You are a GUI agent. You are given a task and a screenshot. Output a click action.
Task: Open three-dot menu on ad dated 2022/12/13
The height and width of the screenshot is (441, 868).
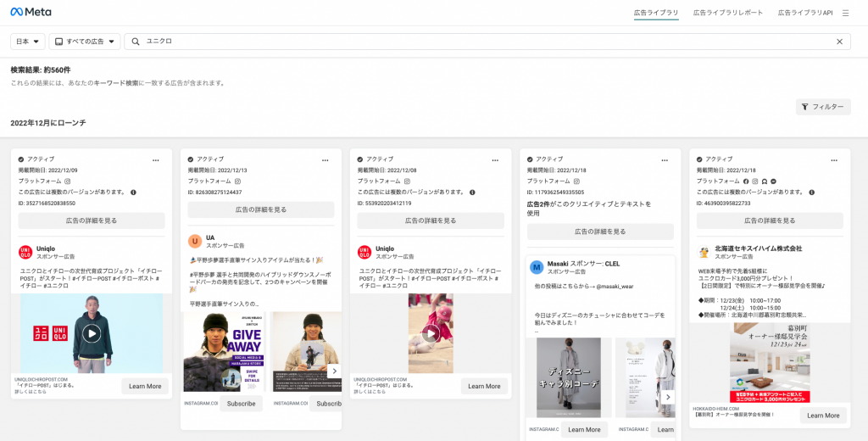tap(325, 160)
